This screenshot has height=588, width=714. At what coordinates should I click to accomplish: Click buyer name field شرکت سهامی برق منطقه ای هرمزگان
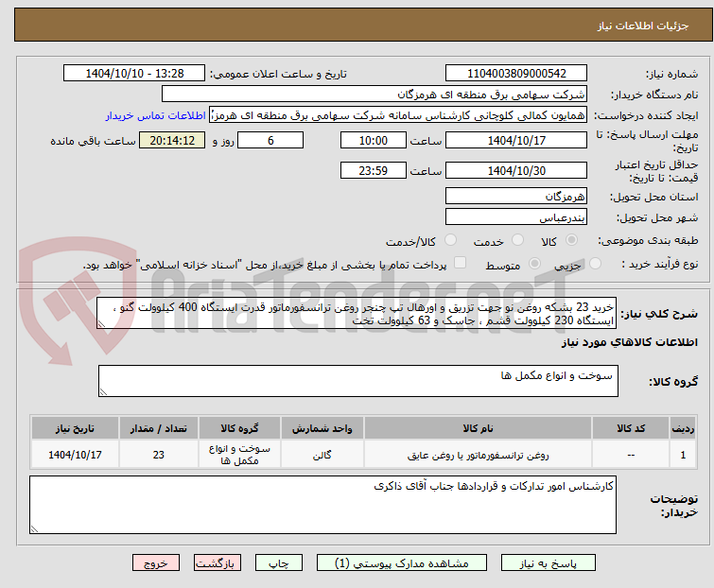[374, 95]
